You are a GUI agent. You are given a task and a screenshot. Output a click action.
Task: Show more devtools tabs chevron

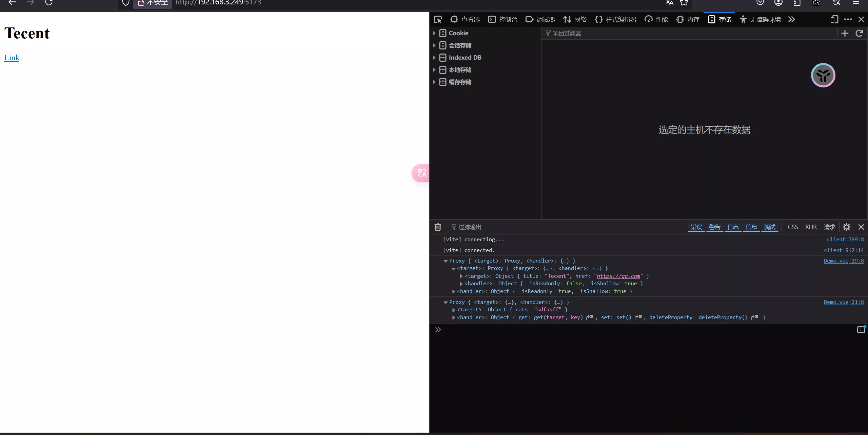point(791,20)
